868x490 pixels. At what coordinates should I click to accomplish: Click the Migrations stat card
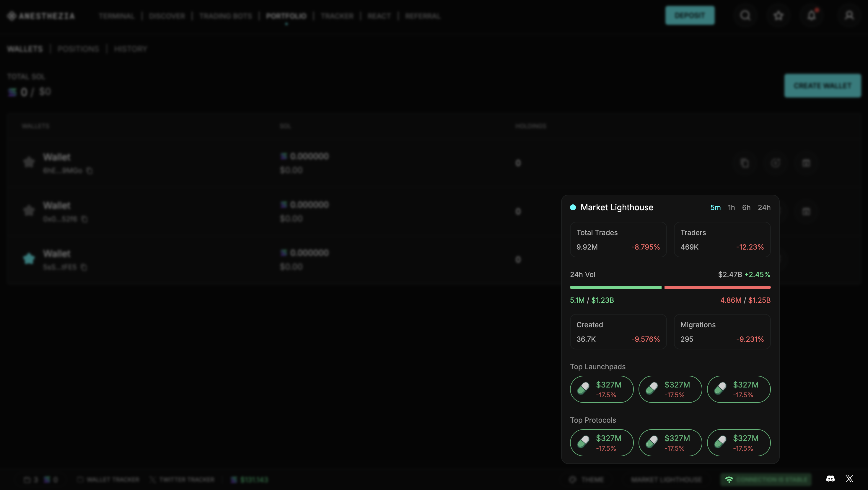coord(722,332)
